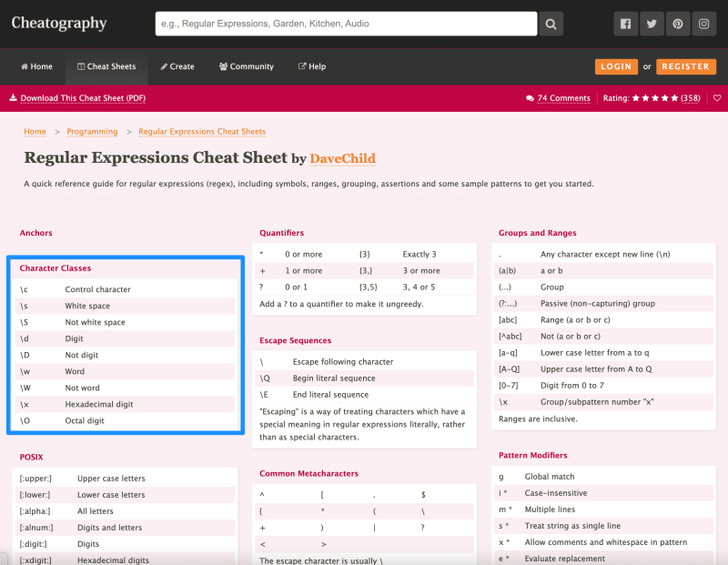The image size is (728, 565).
Task: Click 'Begin literal sequence' row
Action: click(365, 378)
